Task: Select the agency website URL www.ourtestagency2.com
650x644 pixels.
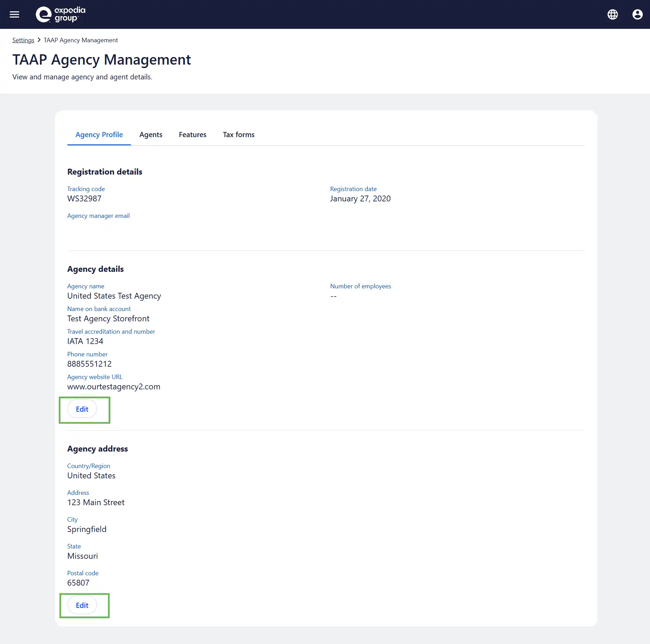Action: pos(114,387)
